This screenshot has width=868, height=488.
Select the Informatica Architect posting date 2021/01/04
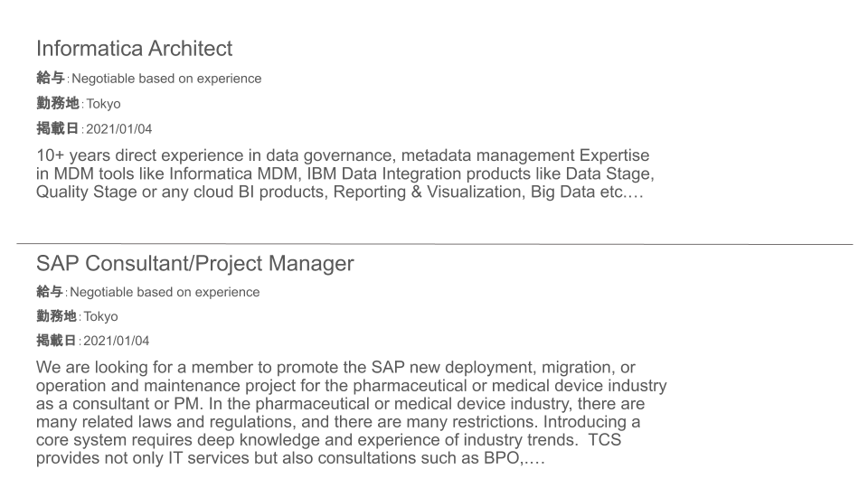coord(118,129)
